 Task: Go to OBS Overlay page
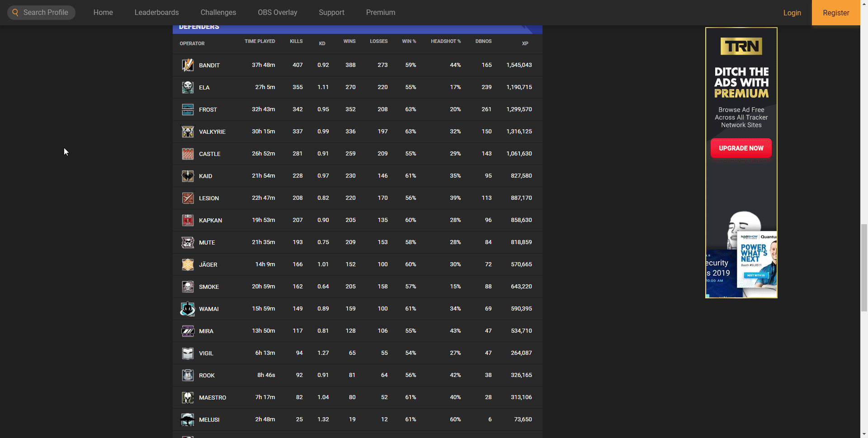277,13
